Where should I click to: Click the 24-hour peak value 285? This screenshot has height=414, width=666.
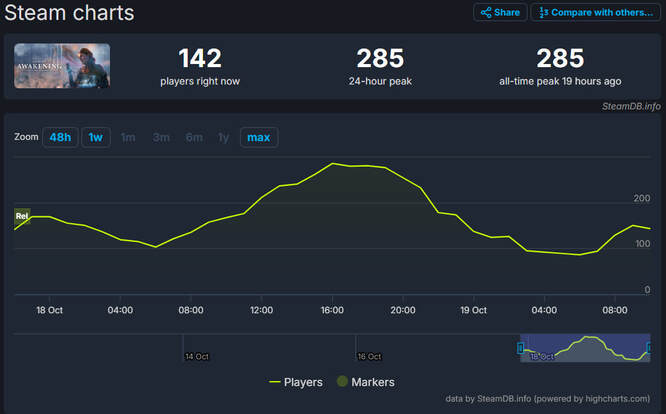[x=380, y=58]
